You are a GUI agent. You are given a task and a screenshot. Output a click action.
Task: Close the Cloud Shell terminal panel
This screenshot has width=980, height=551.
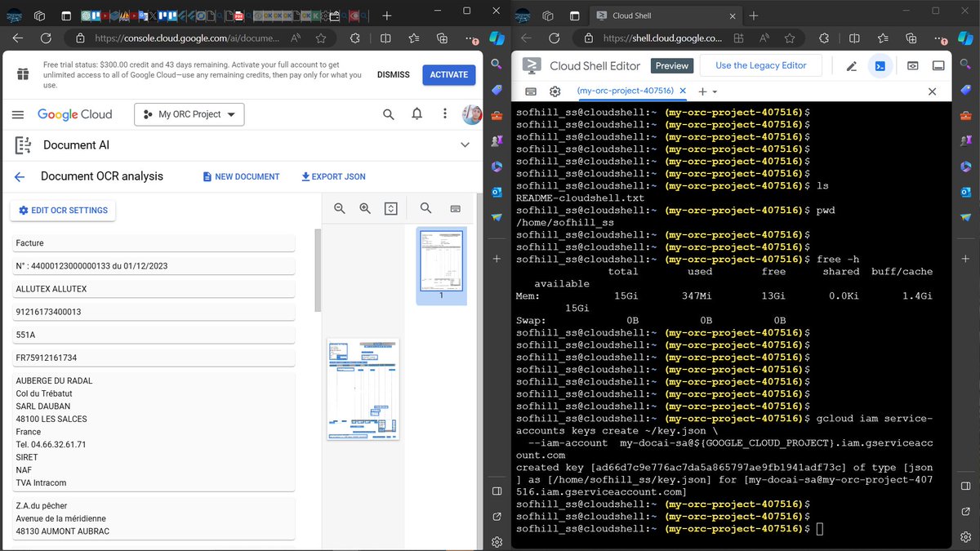pos(932,91)
